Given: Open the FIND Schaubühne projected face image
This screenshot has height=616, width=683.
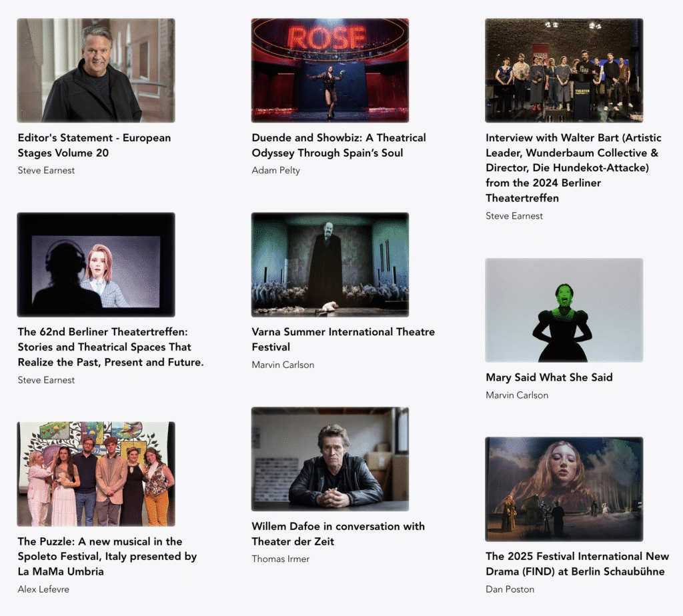Looking at the screenshot, I should (x=564, y=489).
